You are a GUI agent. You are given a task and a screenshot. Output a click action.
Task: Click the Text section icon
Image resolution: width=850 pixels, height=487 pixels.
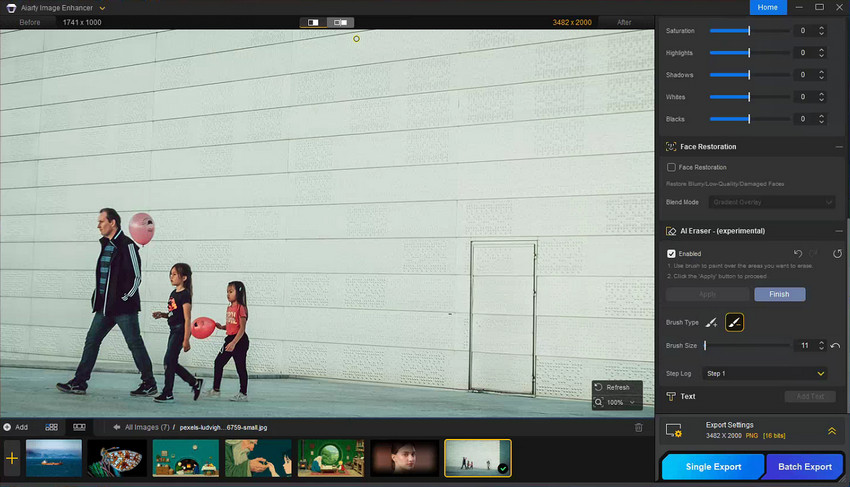tap(671, 396)
